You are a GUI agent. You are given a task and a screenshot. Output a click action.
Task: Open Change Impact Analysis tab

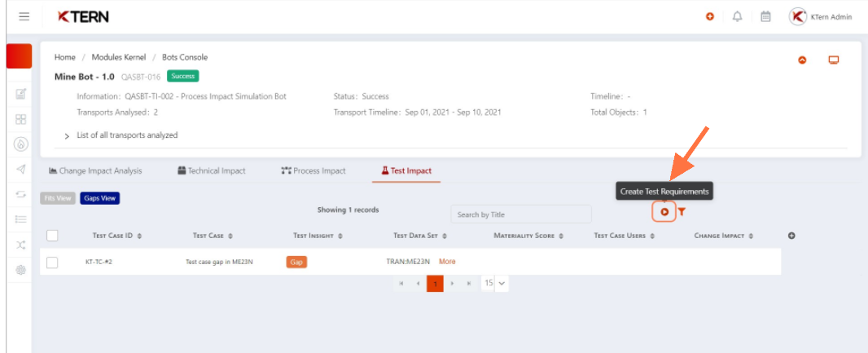pyautogui.click(x=95, y=170)
